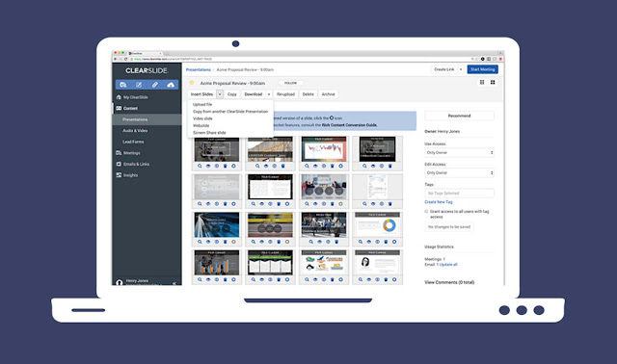Open the Create Link dropdown arrow
617x364 pixels.
(461, 69)
